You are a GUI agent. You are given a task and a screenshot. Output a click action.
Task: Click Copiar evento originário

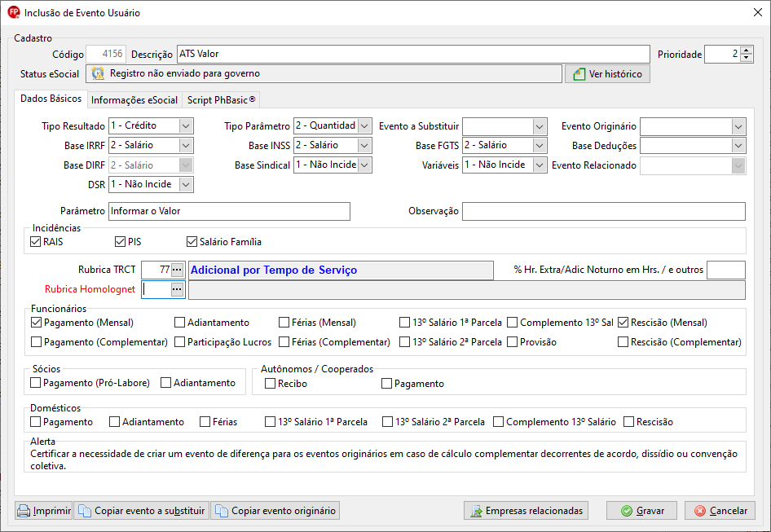click(x=275, y=511)
